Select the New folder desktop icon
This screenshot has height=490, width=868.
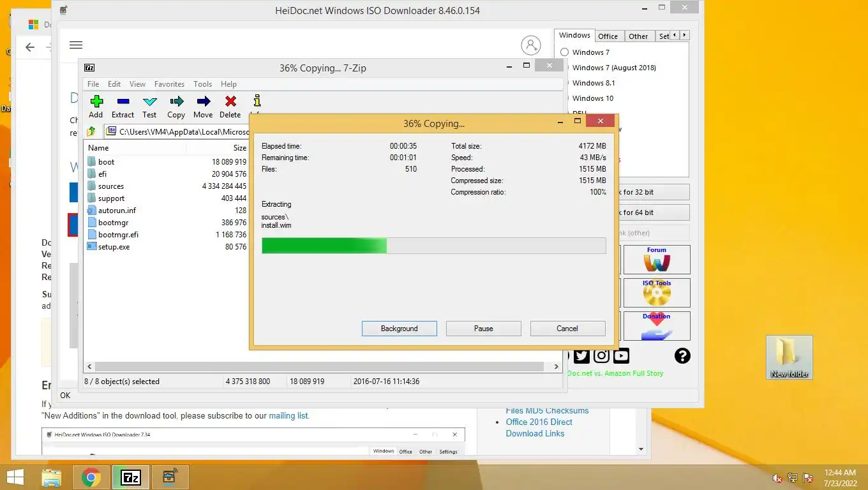[x=789, y=357]
